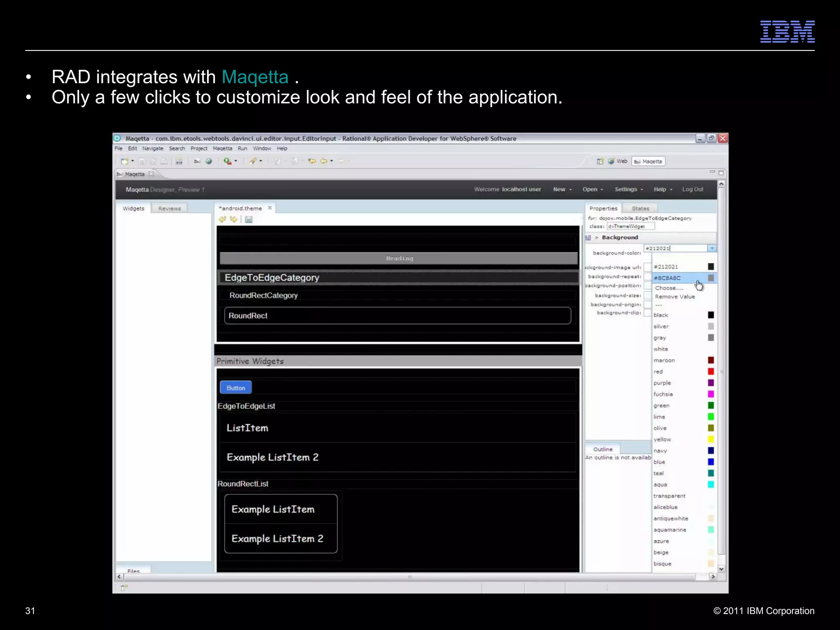
Task: Expand the Help dropdown in Maqetta header
Action: [663, 189]
